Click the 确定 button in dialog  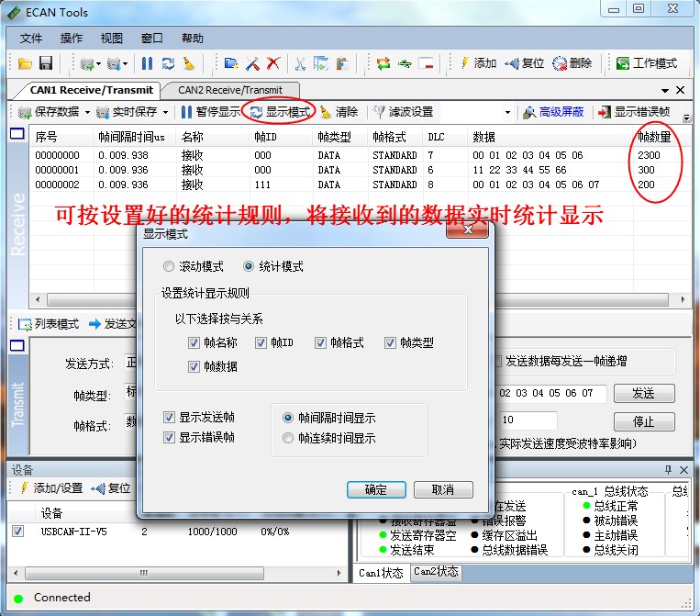376,489
